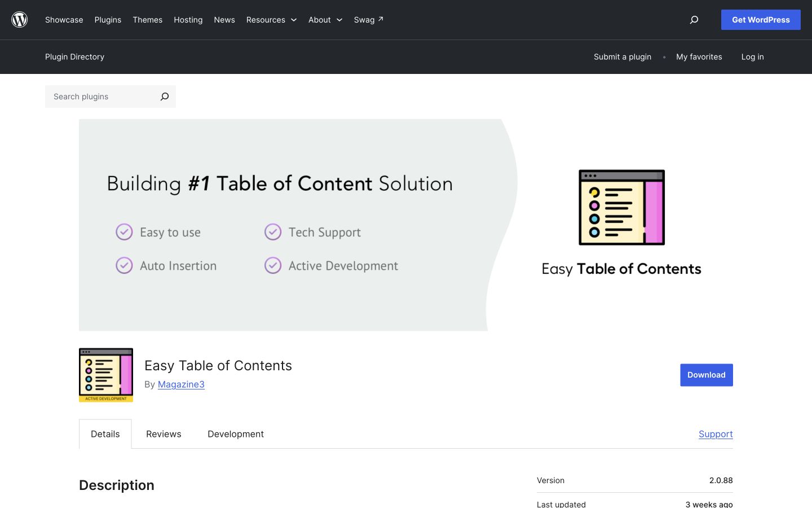812x508 pixels.
Task: Open the Support link
Action: tap(716, 434)
